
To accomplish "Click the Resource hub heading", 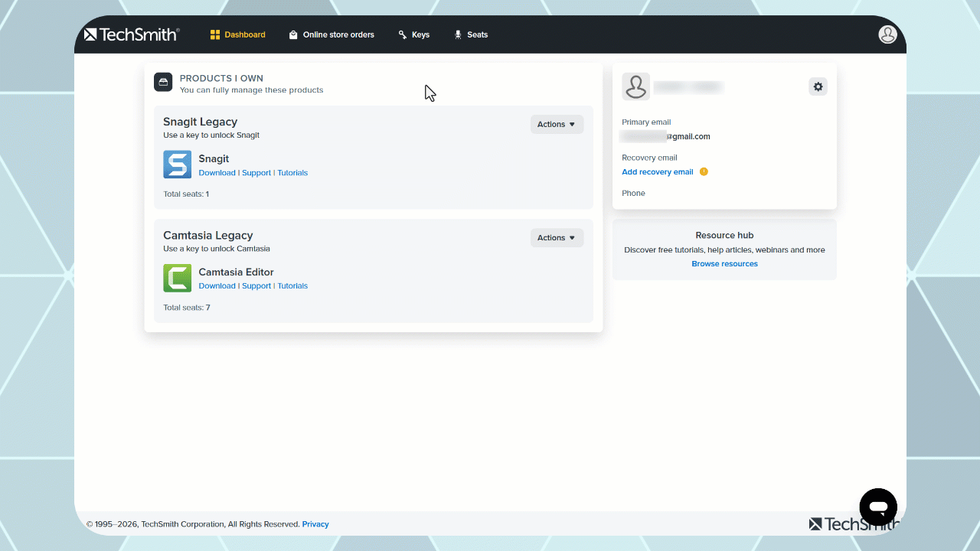I will [x=724, y=236].
